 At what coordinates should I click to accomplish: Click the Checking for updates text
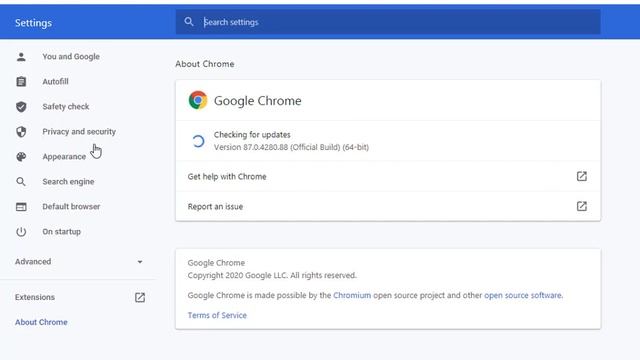252,135
